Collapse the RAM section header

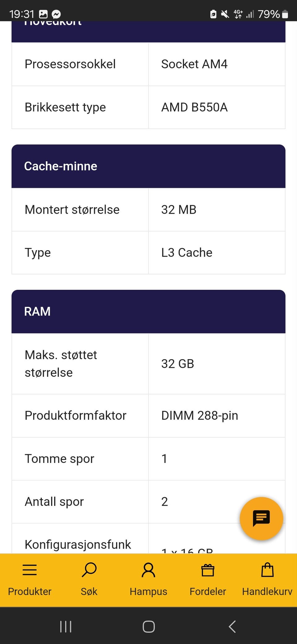pyautogui.click(x=148, y=311)
